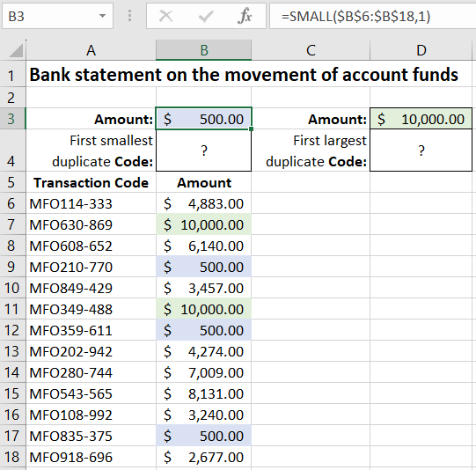Select row 18 header
476x470 pixels.
pos(12,457)
